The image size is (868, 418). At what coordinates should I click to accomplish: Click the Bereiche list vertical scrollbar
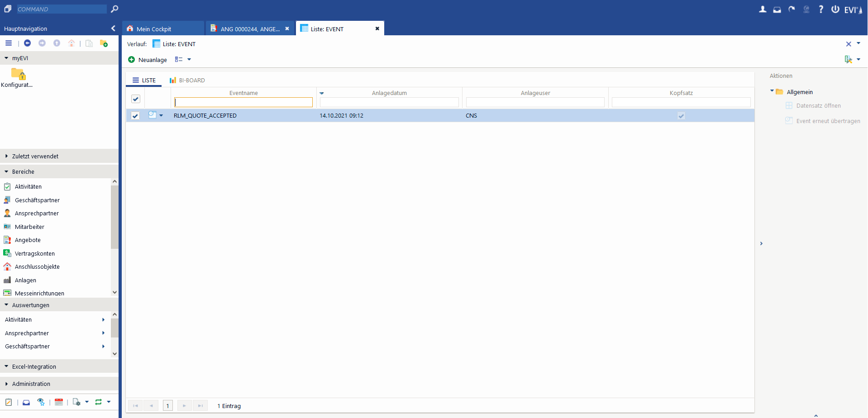[114, 217]
